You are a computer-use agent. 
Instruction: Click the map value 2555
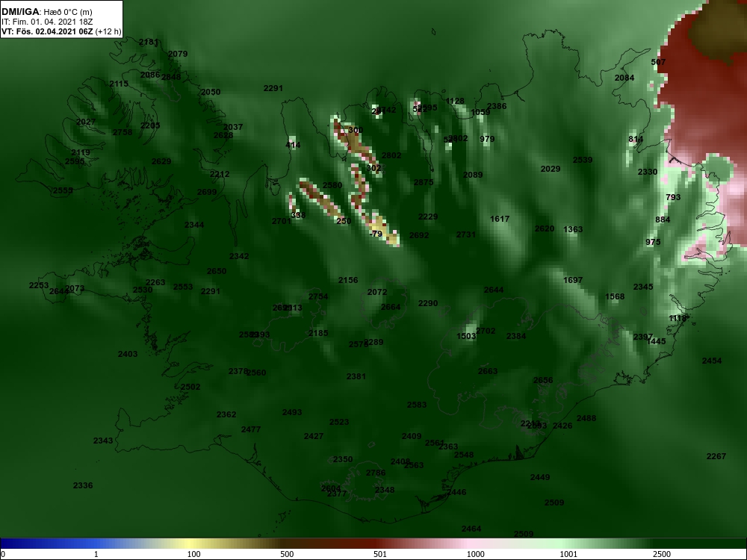[x=63, y=190]
